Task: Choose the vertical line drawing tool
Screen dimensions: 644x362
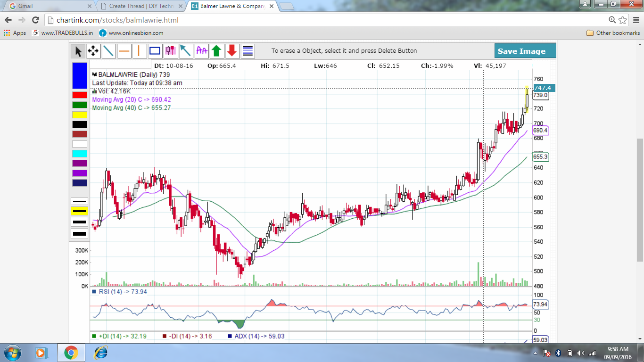Action: pos(140,51)
